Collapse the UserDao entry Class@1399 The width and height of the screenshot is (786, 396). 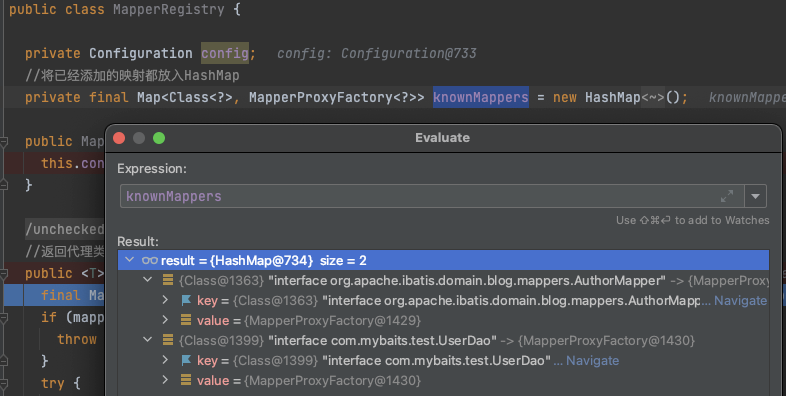[x=147, y=340]
